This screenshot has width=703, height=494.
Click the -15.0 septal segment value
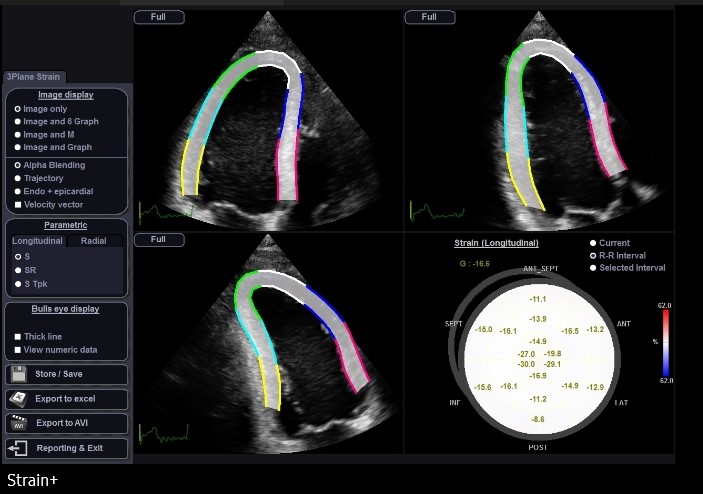pos(484,329)
